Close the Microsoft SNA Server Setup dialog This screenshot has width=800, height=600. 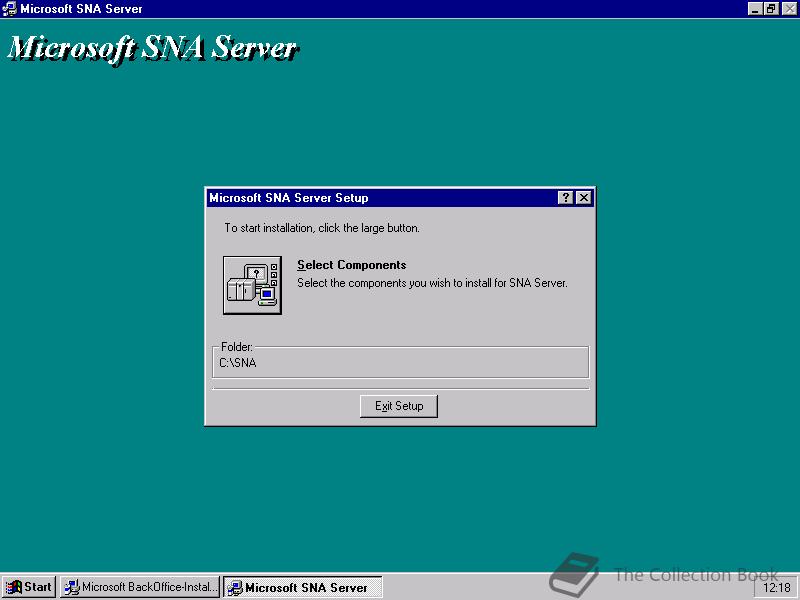coord(584,198)
